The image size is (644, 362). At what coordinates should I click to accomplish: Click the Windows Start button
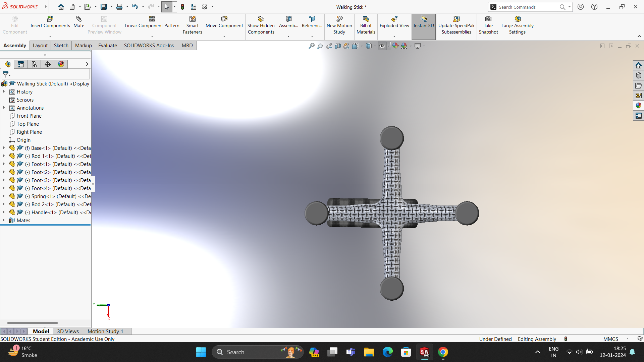(x=201, y=352)
